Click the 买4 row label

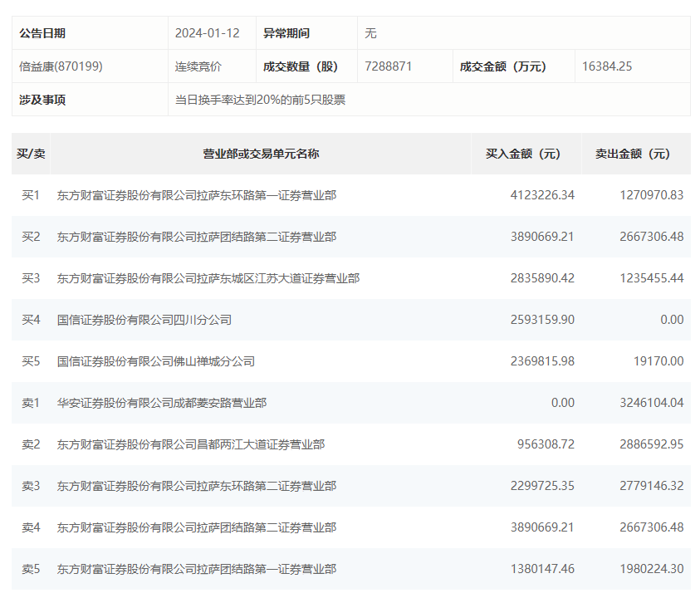pos(31,320)
